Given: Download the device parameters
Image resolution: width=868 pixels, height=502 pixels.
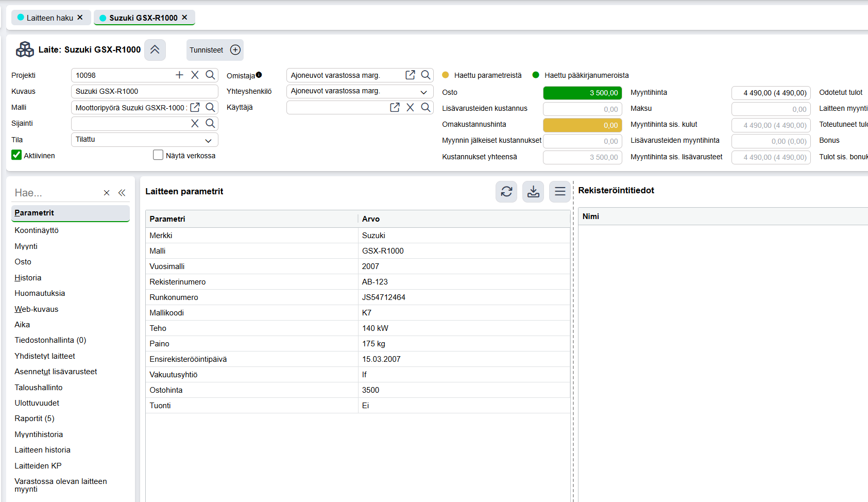Looking at the screenshot, I should (533, 192).
